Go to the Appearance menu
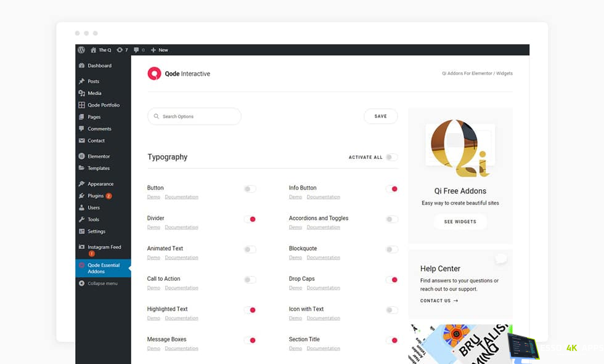 point(100,184)
